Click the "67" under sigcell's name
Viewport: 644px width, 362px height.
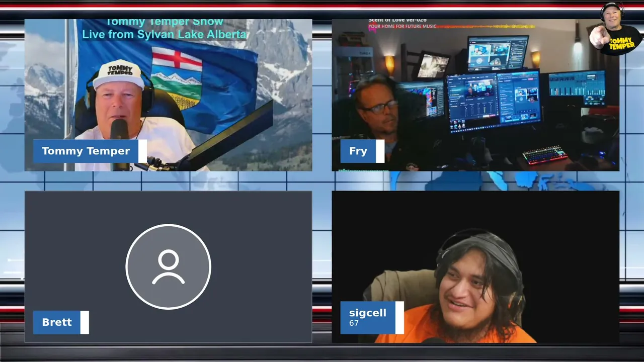tap(354, 323)
